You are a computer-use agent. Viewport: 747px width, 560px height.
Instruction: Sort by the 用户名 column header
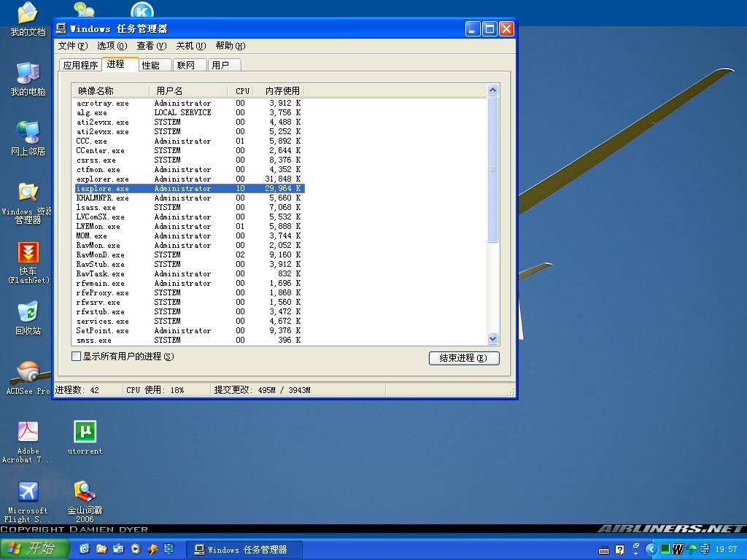point(187,90)
